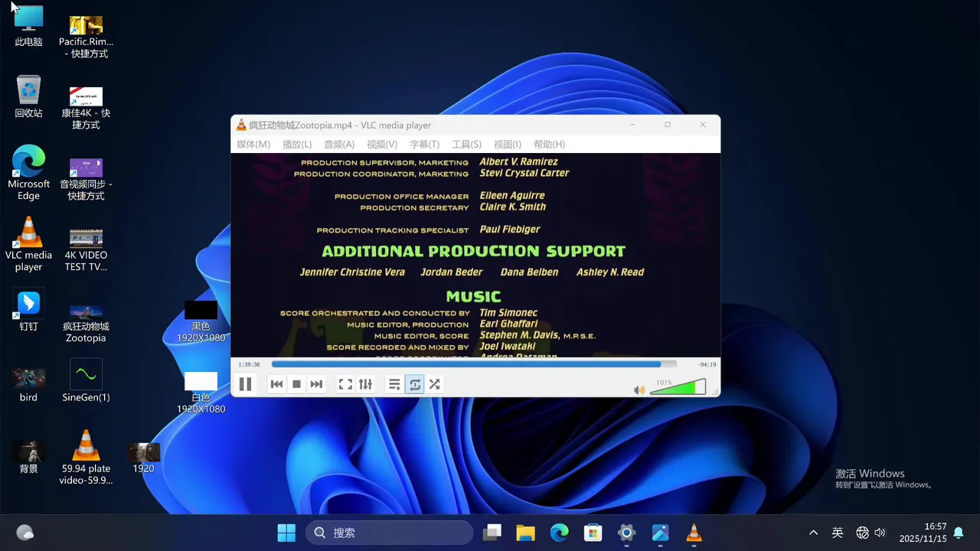980x551 pixels.
Task: Select the 康佳4K shortcut on desktop
Action: pyautogui.click(x=86, y=108)
